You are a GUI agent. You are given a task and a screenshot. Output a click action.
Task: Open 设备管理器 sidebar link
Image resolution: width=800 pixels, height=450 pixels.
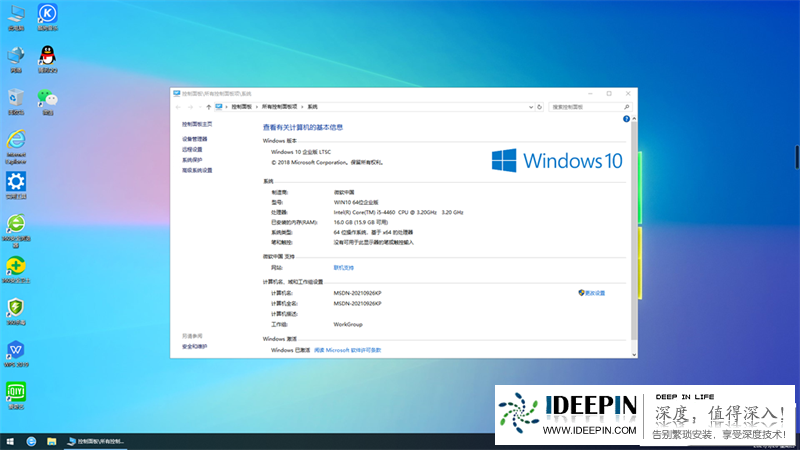click(x=194, y=139)
